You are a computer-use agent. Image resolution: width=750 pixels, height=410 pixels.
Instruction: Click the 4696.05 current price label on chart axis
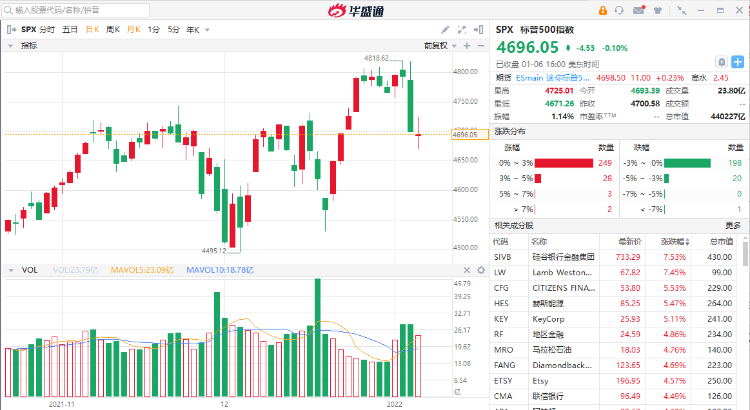click(470, 135)
